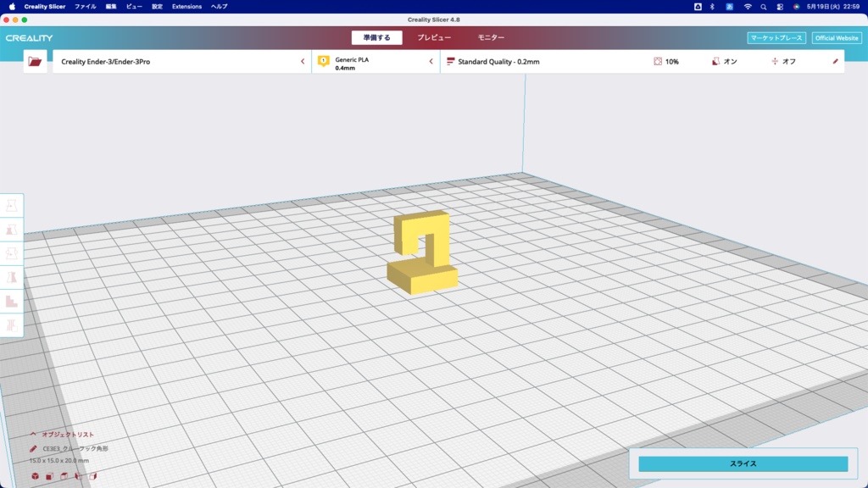Click the model dimensions 15.0 x 15.0 x 20.0 mm

coord(59,460)
